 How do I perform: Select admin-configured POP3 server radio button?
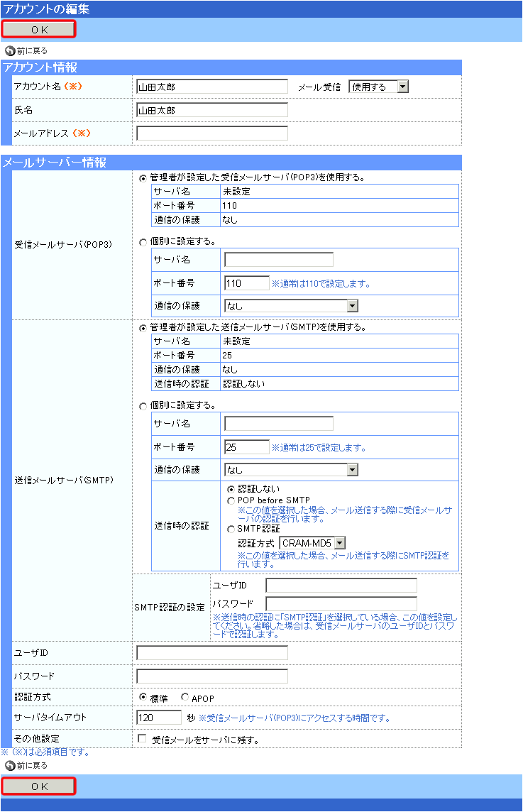tap(143, 178)
